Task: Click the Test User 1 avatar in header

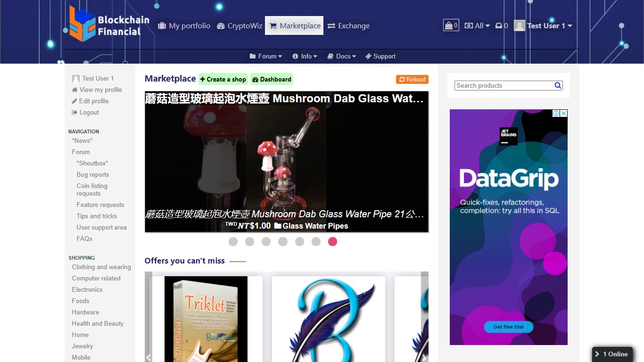Action: [x=520, y=26]
